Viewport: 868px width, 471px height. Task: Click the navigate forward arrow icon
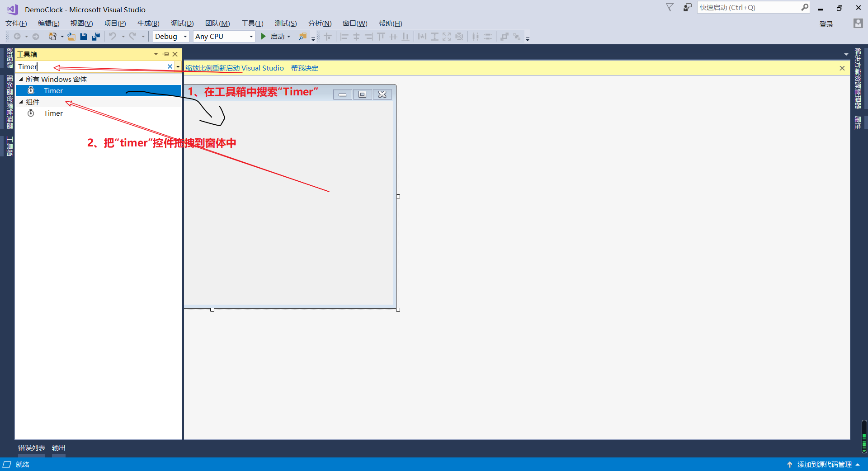click(x=36, y=37)
